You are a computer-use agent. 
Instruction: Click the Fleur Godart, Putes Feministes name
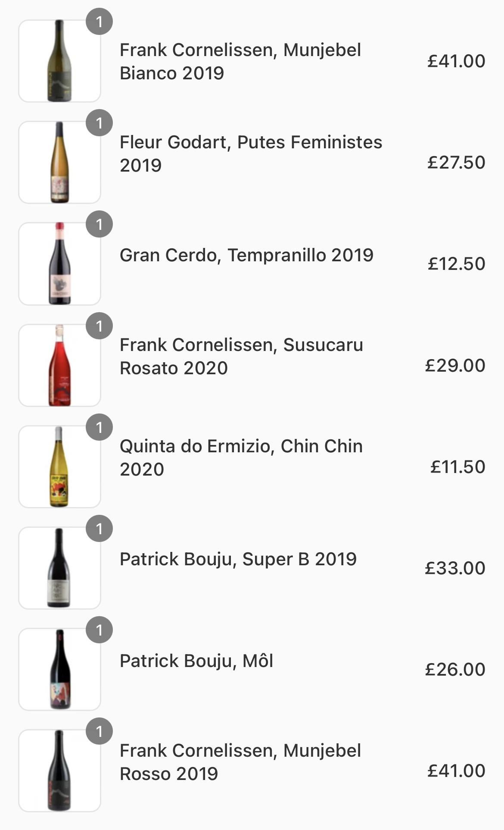251,153
